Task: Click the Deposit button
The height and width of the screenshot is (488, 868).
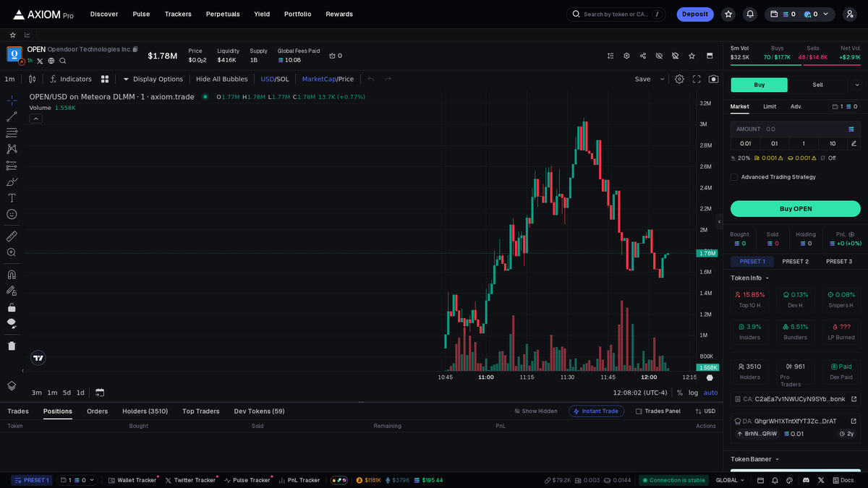Action: click(x=695, y=14)
